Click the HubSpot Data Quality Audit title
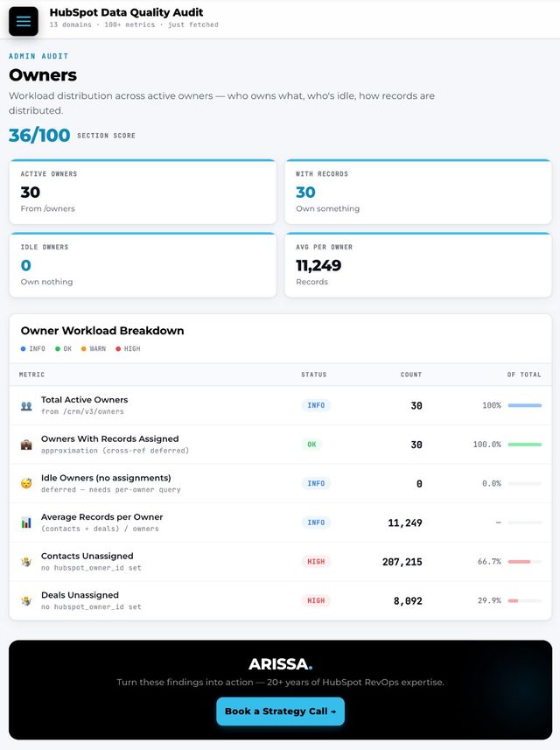The width and height of the screenshot is (560, 750). (126, 12)
